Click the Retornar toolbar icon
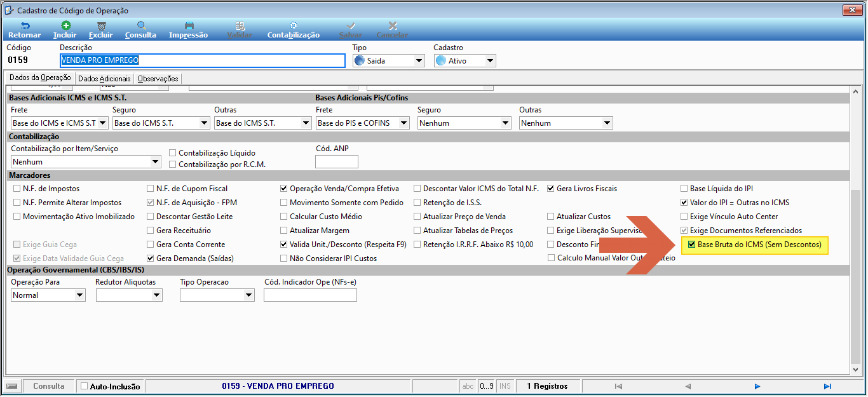This screenshot has width=868, height=397. (x=25, y=26)
